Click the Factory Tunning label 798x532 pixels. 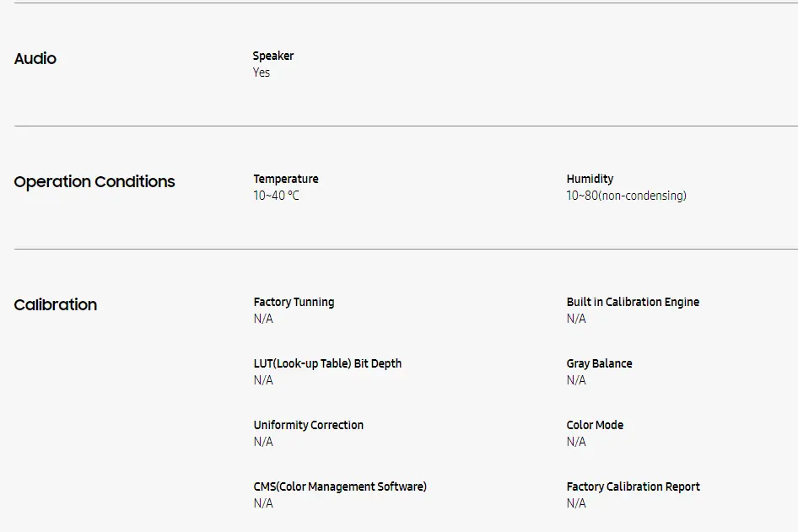294,302
